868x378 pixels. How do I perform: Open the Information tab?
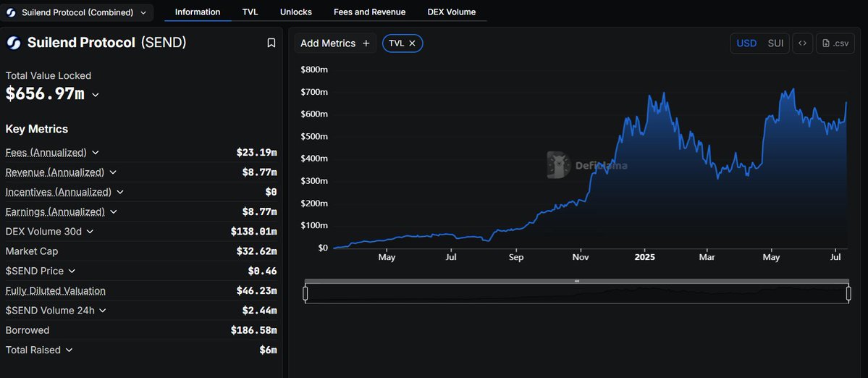click(x=198, y=12)
